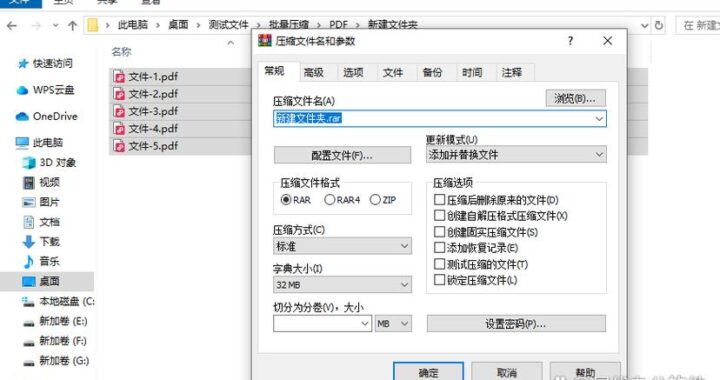Switch to the 高级 tab
720x380 pixels.
(314, 73)
